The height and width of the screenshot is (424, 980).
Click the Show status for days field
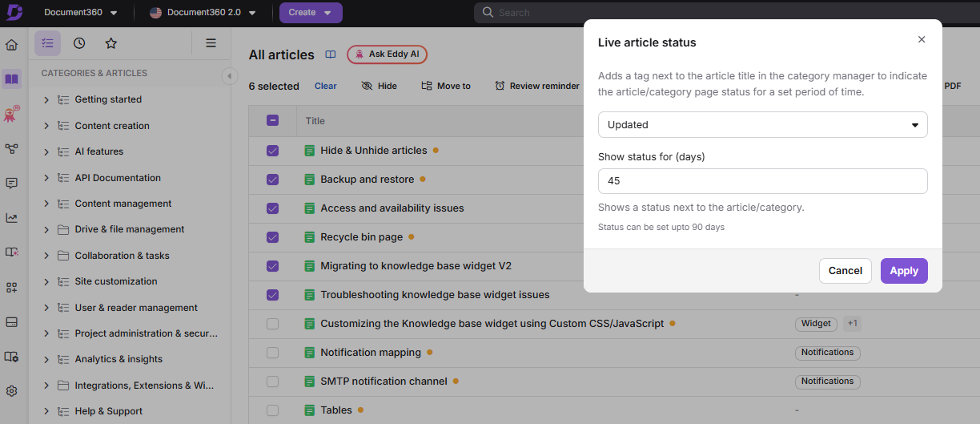click(762, 181)
